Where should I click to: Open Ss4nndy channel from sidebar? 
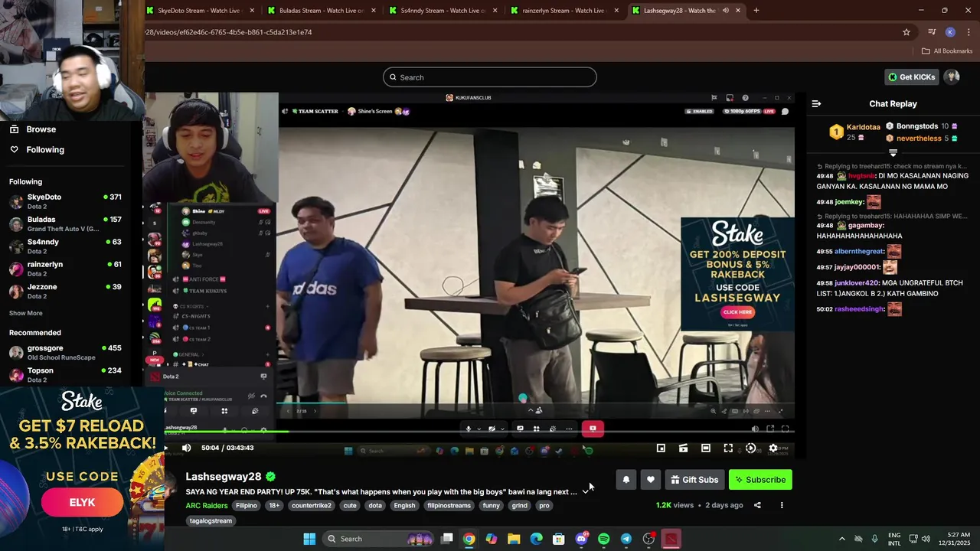(x=65, y=246)
